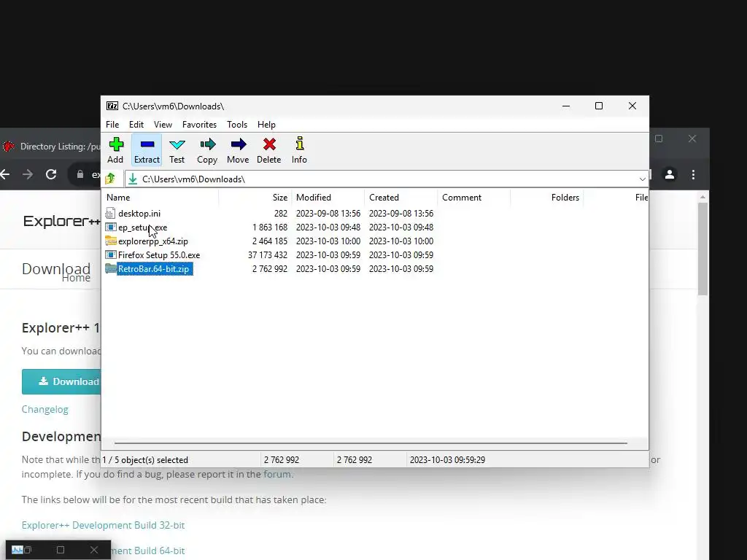Viewport: 747px width, 560px height.
Task: Click the Extract toolbar button
Action: [147, 150]
